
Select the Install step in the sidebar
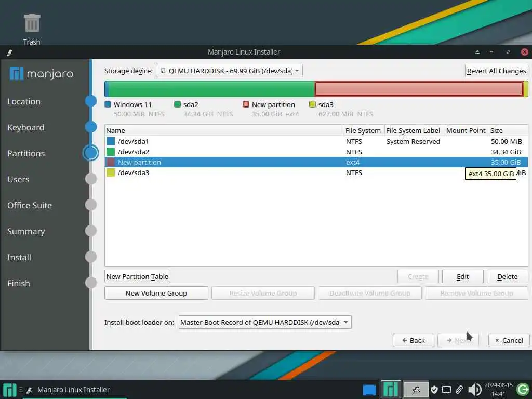click(x=19, y=258)
